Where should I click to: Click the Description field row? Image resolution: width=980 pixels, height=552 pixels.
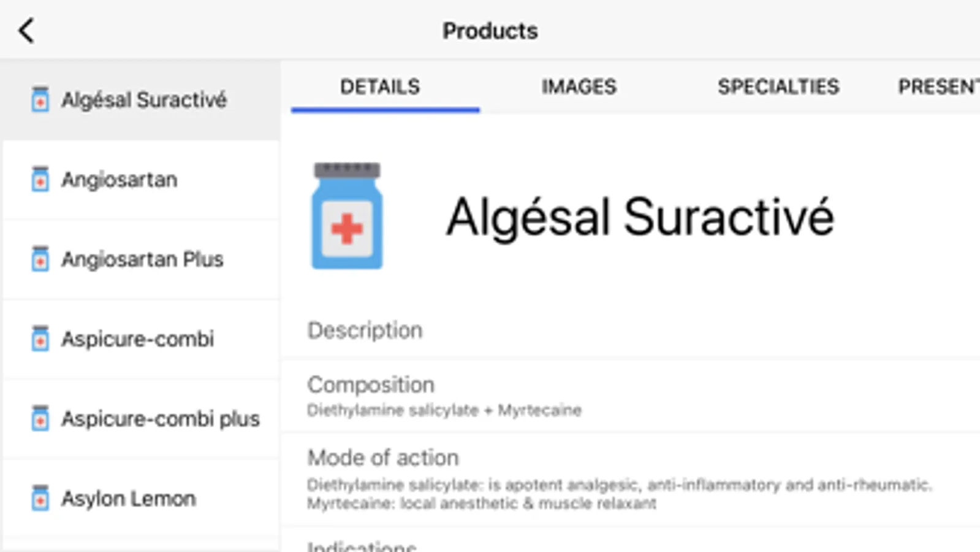click(630, 331)
